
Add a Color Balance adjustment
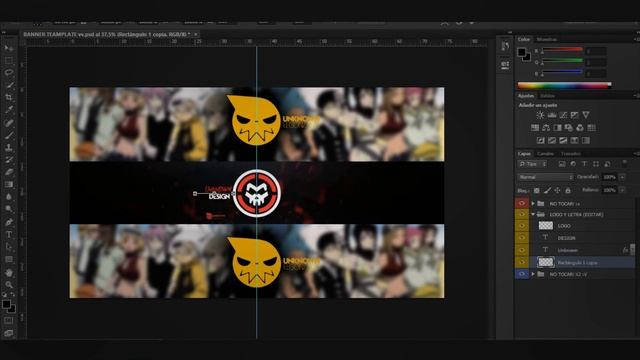click(x=546, y=128)
